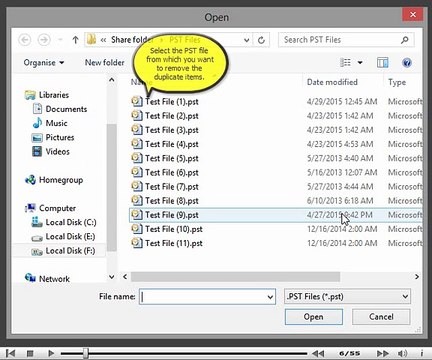Click the Open button
This screenshot has width=432, height=360.
(x=314, y=317)
